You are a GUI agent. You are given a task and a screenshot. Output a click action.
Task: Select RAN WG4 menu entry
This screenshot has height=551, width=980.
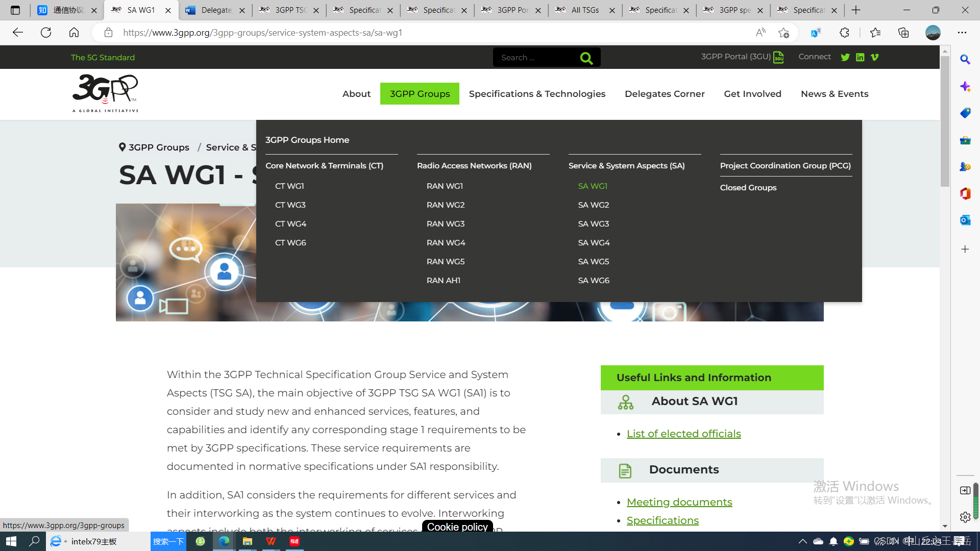[446, 243]
